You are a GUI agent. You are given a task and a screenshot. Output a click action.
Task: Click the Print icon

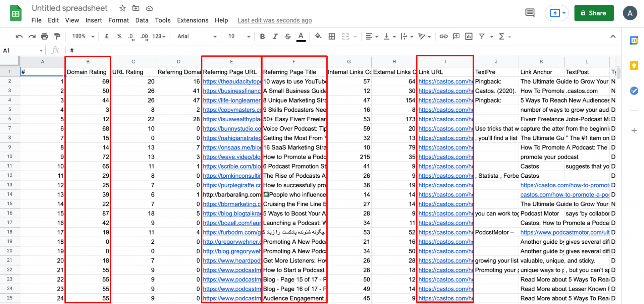click(x=44, y=37)
